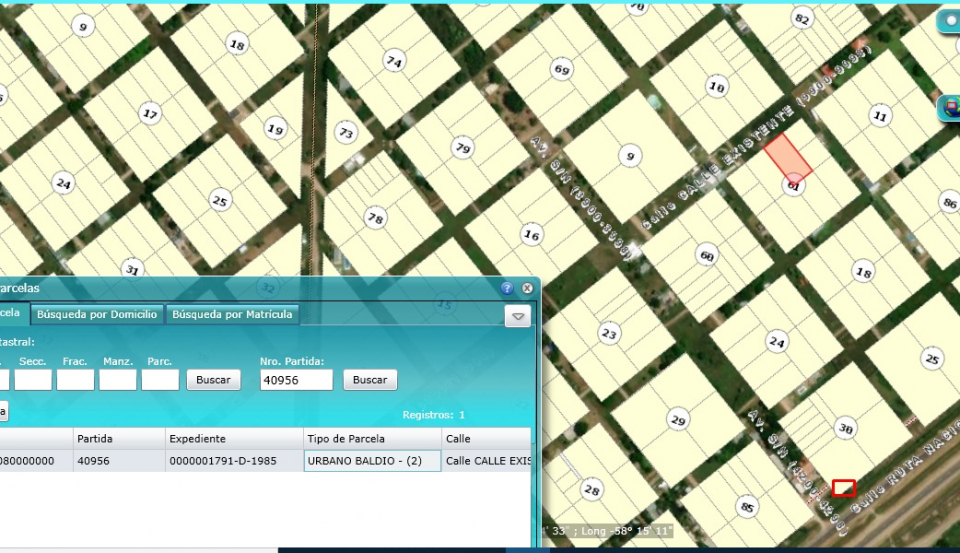Select the 40956 Partida cell
The width and height of the screenshot is (960, 553).
[119, 461]
